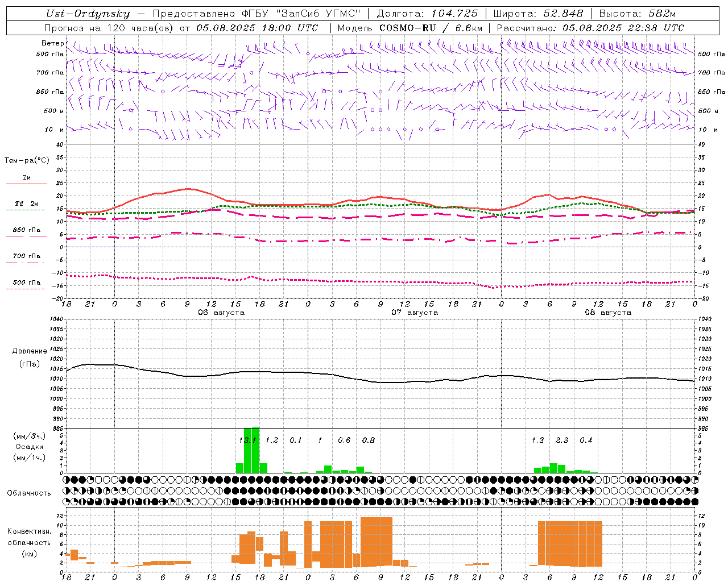Click the (мм/3ч.) precipitation unit label

point(30,436)
